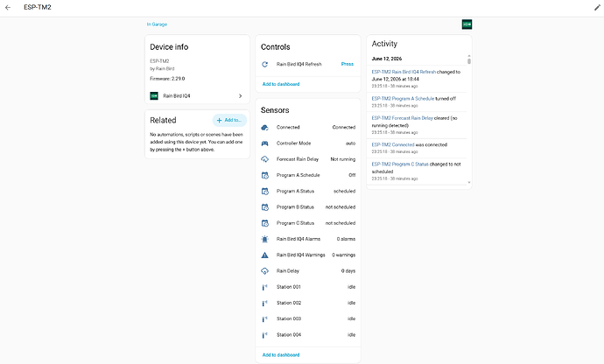Expand Rain Bird IQ4 integration chevron

click(x=241, y=96)
